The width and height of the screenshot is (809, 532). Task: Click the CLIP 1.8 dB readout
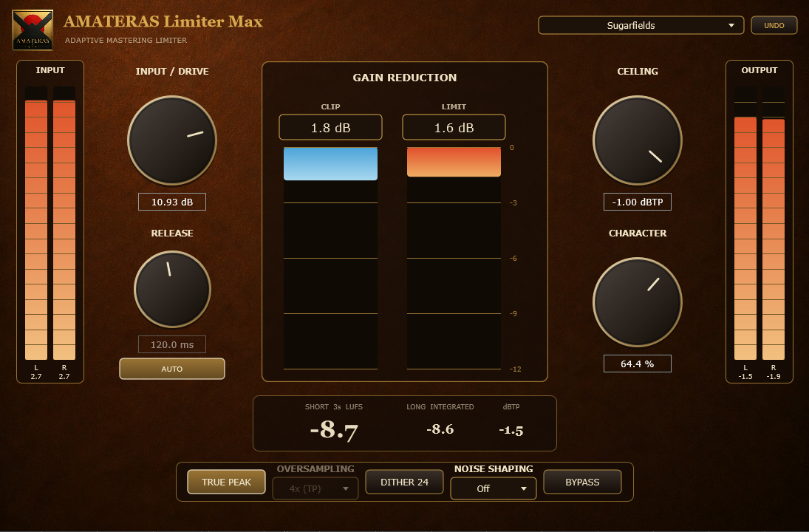(330, 127)
